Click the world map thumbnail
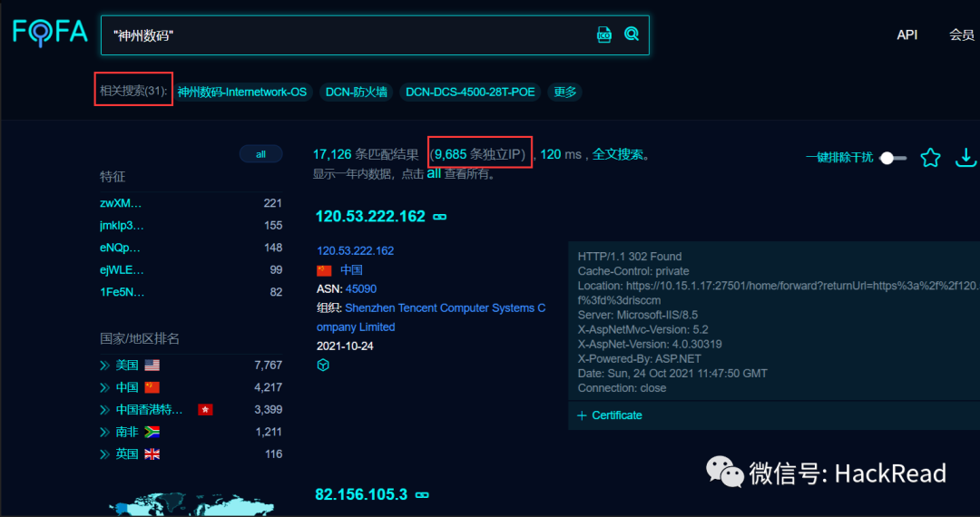This screenshot has height=517, width=980. 192,504
